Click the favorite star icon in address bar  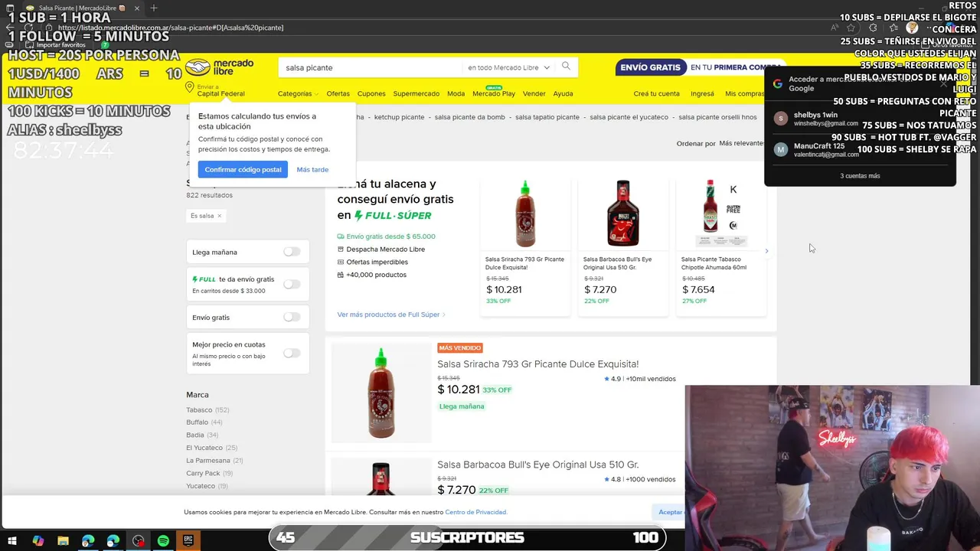point(851,28)
